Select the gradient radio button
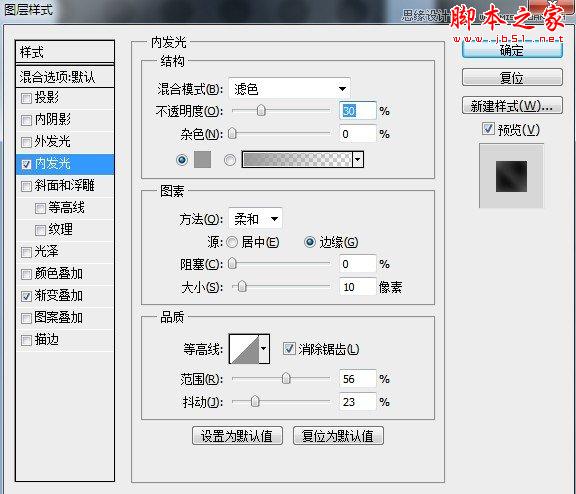Image resolution: width=576 pixels, height=494 pixels. tap(230, 160)
